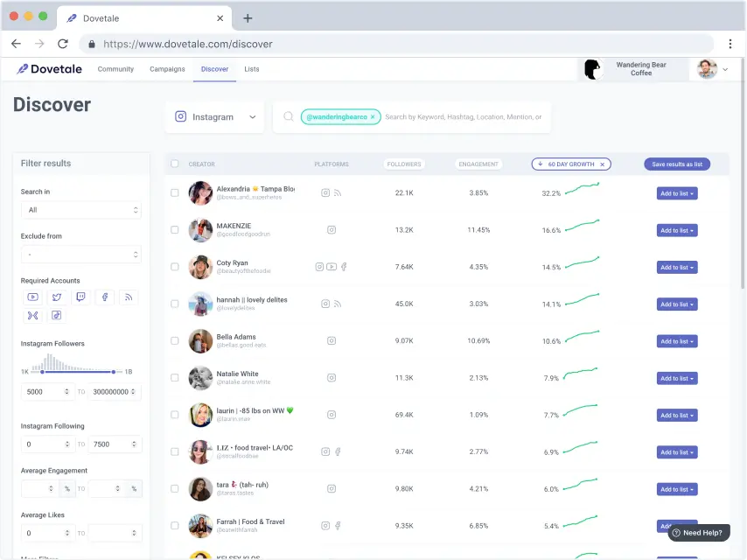The width and height of the screenshot is (747, 560).
Task: Remove the @wanderingbearco search tag
Action: coord(373,117)
